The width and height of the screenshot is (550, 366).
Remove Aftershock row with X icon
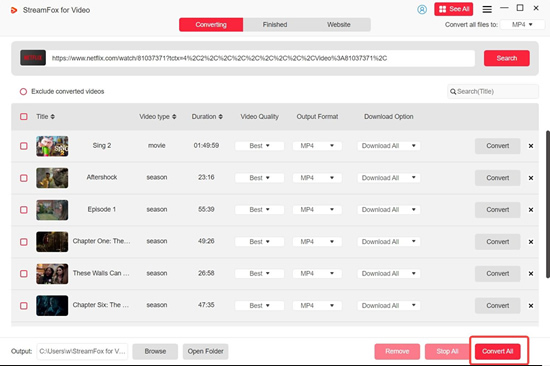tap(531, 178)
